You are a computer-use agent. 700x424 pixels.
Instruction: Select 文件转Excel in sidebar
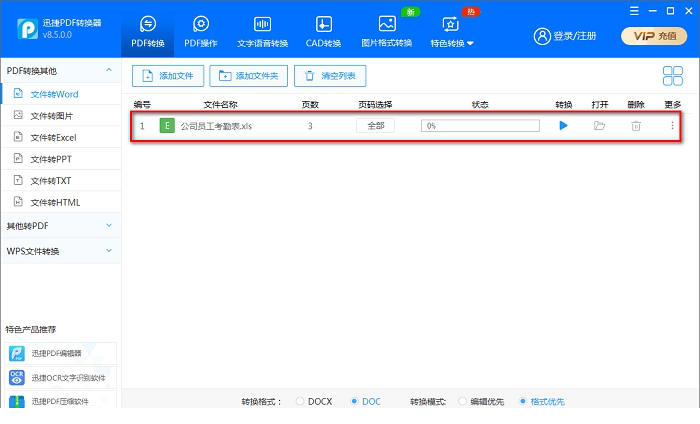coord(61,137)
